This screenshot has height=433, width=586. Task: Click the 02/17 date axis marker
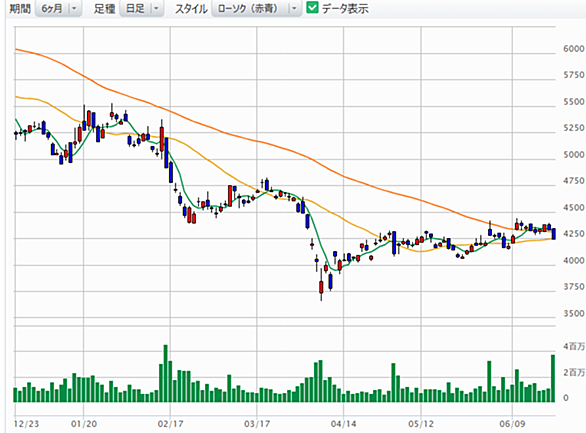coord(170,424)
